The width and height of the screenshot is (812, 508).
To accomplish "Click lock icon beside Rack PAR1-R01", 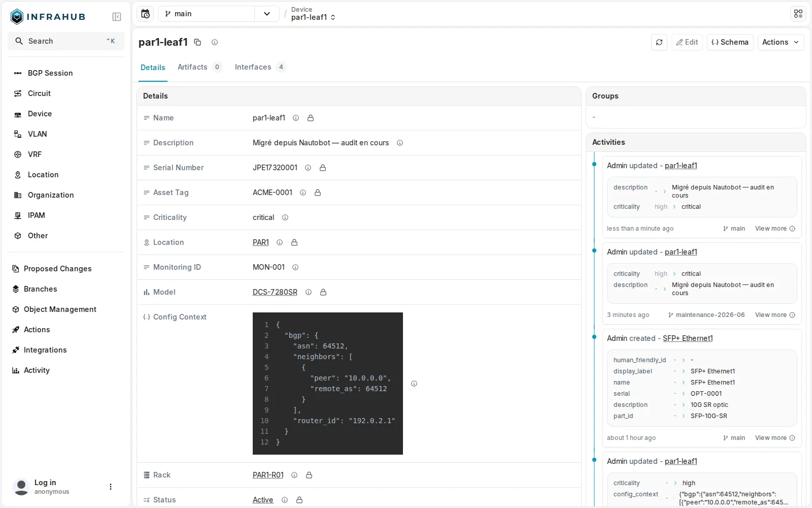I will (x=309, y=475).
